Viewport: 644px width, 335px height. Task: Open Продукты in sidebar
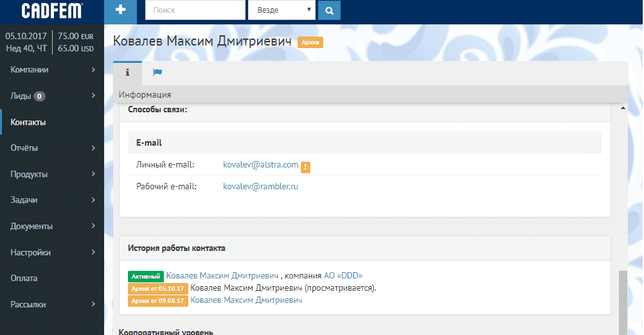29,175
